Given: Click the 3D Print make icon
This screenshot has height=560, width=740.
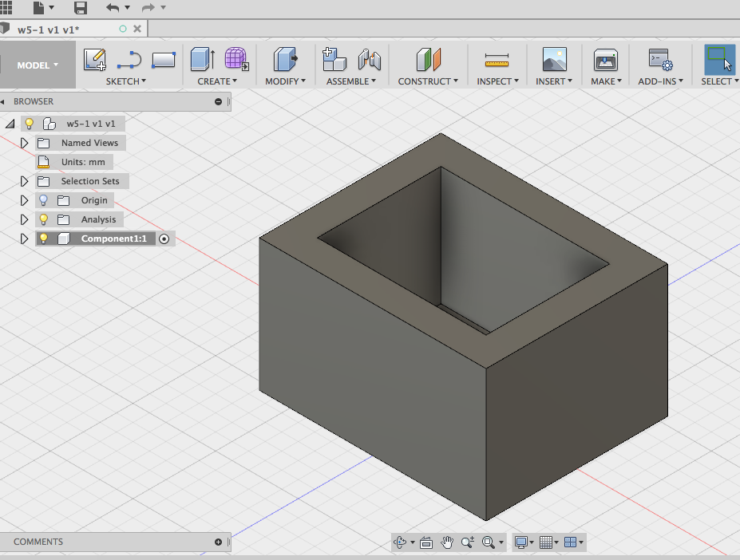Looking at the screenshot, I should [606, 60].
